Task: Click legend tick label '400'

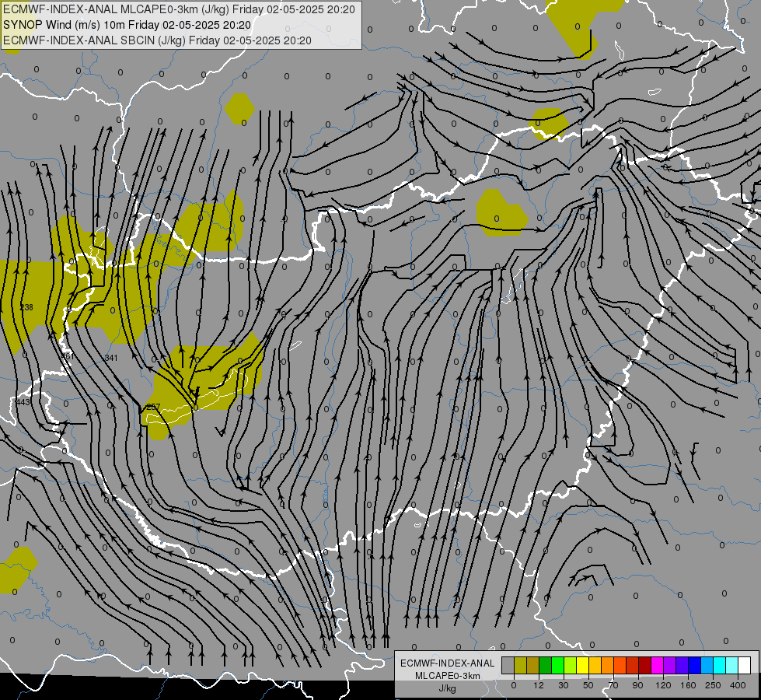Action: pyautogui.click(x=738, y=685)
